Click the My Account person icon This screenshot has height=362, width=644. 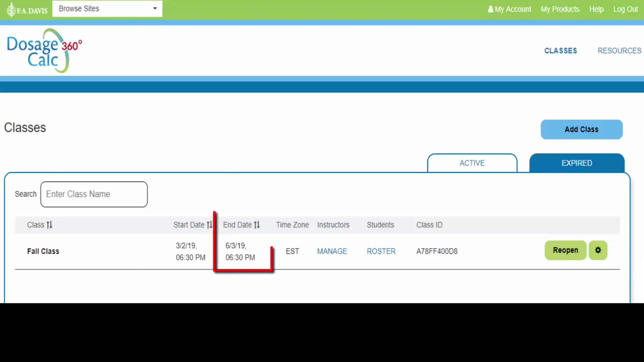click(x=491, y=9)
